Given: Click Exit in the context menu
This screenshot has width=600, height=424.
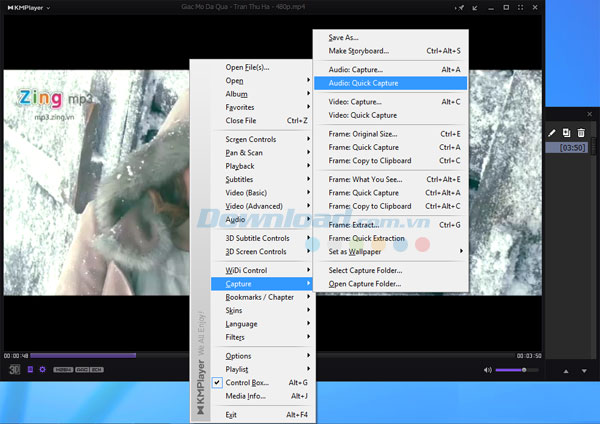Looking at the screenshot, I should click(x=231, y=414).
